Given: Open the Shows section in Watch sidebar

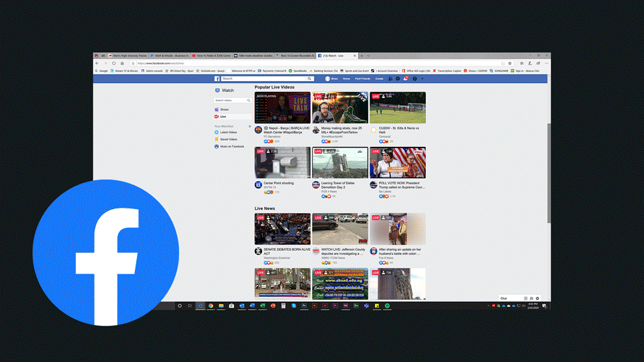Looking at the screenshot, I should pyautogui.click(x=225, y=109).
